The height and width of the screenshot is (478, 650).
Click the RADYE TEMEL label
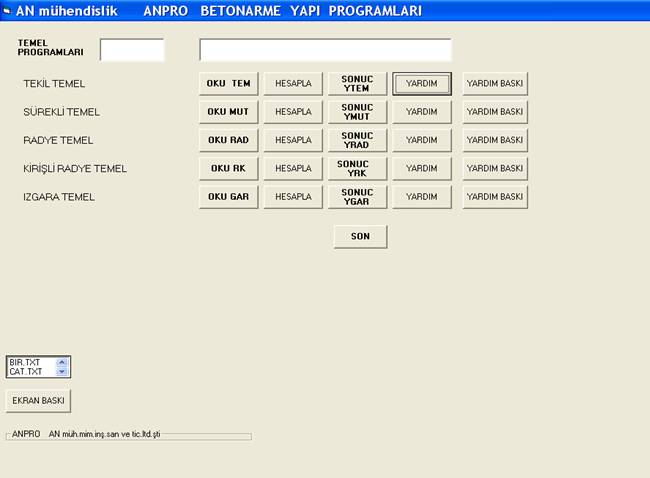pos(58,141)
